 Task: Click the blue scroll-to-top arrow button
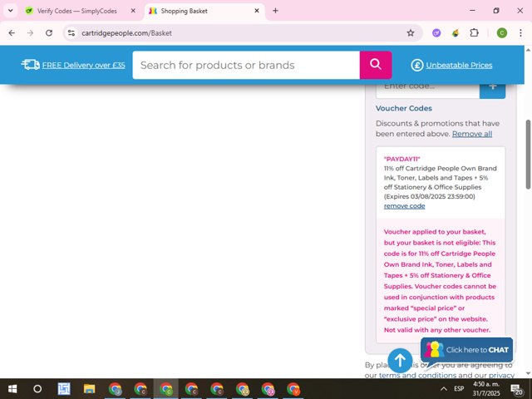(x=400, y=360)
